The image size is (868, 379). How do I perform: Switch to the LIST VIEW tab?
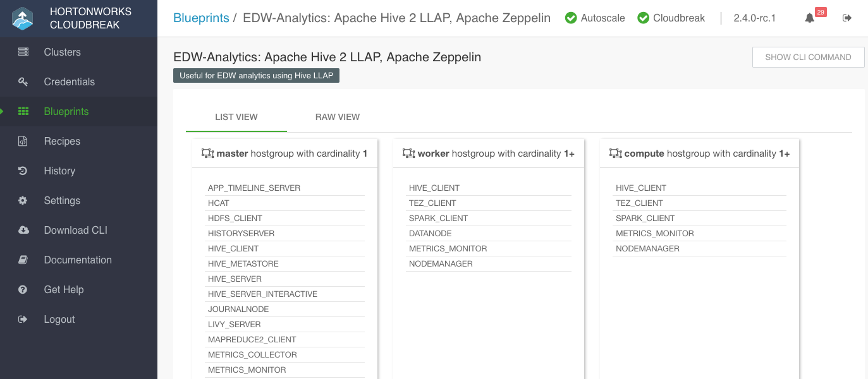point(236,117)
